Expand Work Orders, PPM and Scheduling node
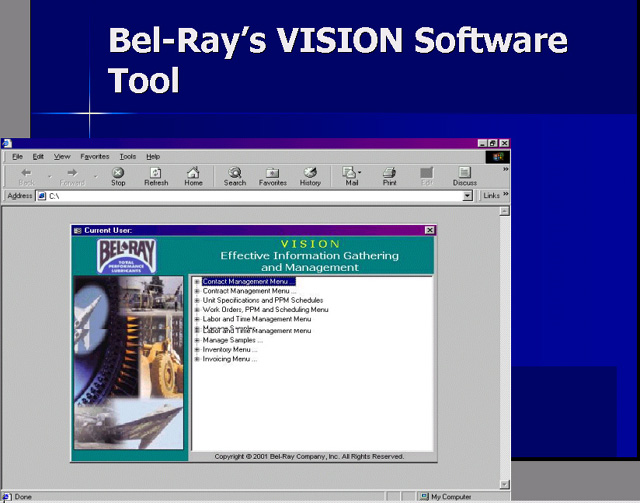Screen dimensions: 640x503 (x=197, y=310)
